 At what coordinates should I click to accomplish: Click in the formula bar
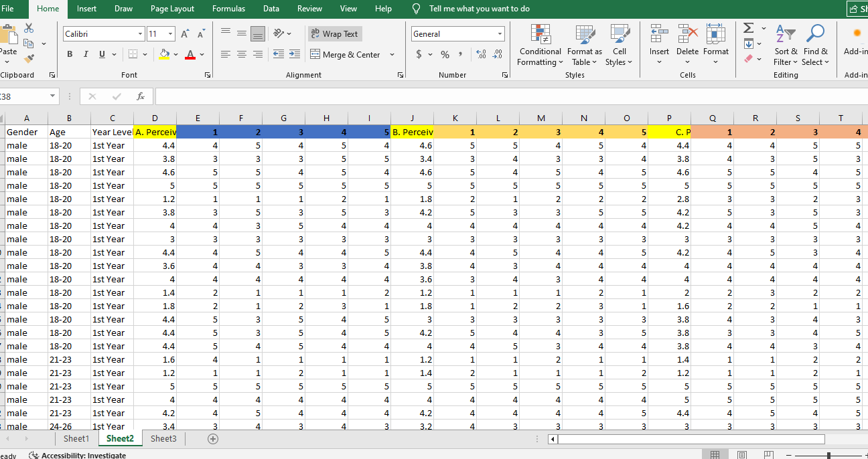pos(510,96)
